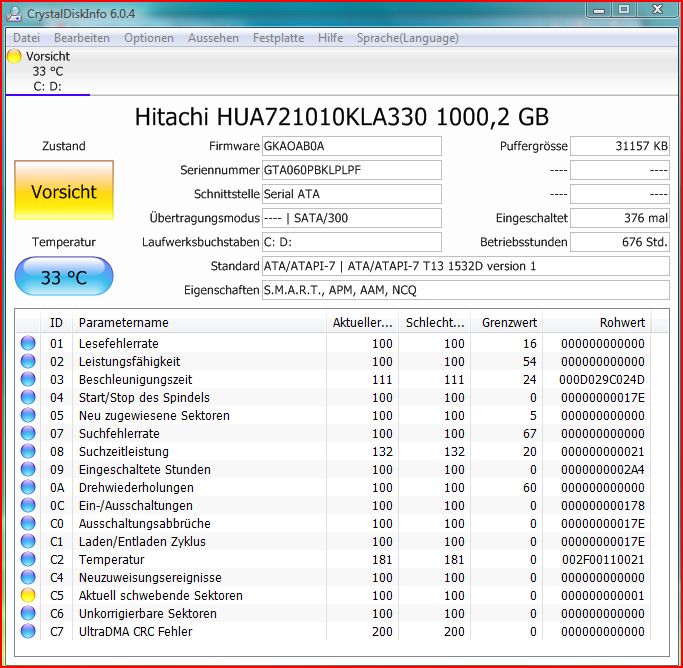The image size is (683, 668).
Task: Click the Seriennummer field GTA060PBKLPLPF
Action: 352,170
